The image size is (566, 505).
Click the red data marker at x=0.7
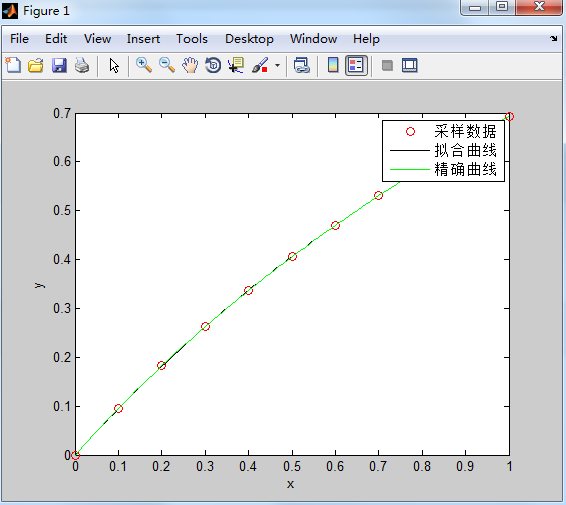click(x=378, y=196)
